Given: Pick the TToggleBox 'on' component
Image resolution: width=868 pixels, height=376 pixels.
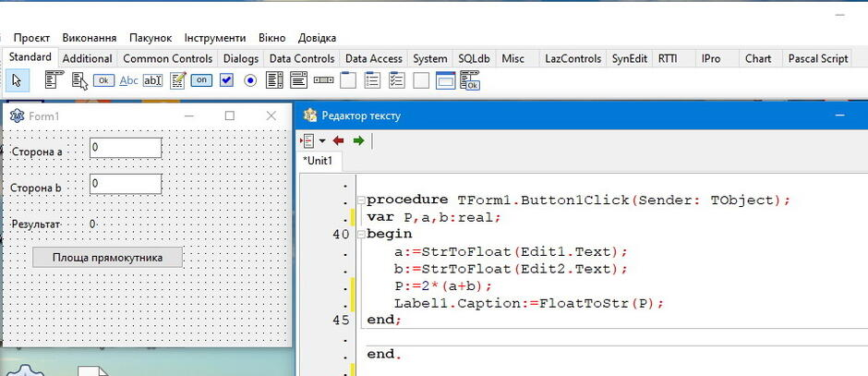Looking at the screenshot, I should 201,80.
